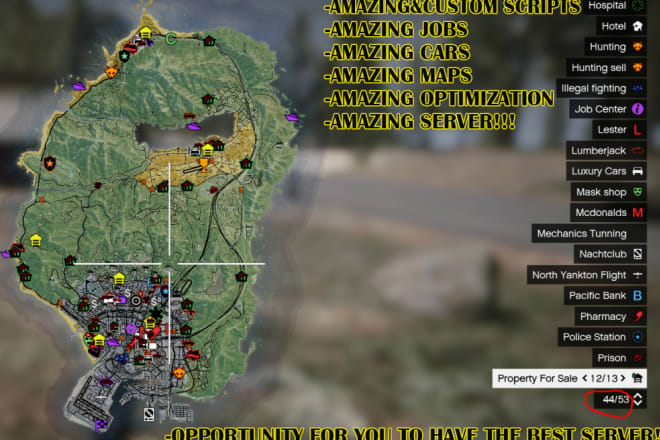
Task: Select the Lumberjack legend entry
Action: (x=607, y=151)
